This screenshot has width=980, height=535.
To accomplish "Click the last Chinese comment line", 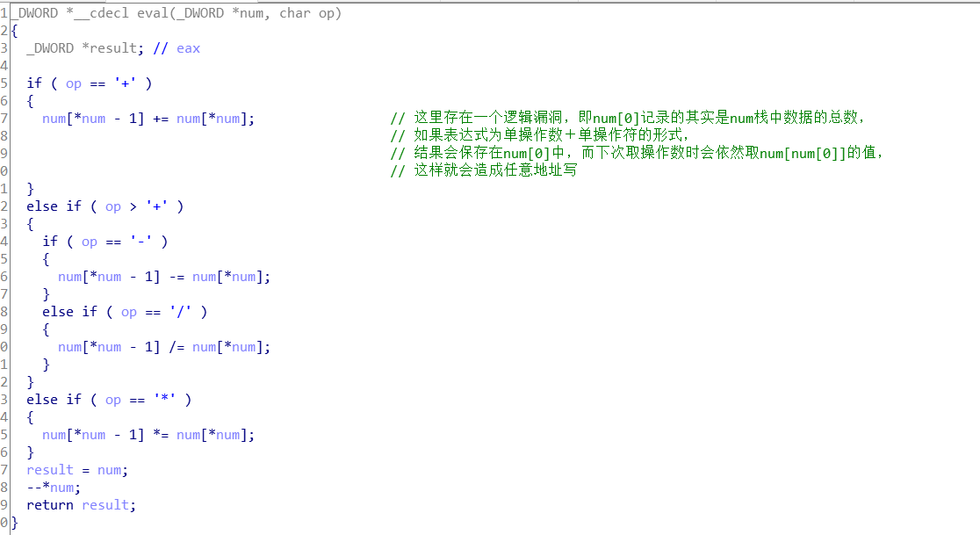I will pos(484,171).
